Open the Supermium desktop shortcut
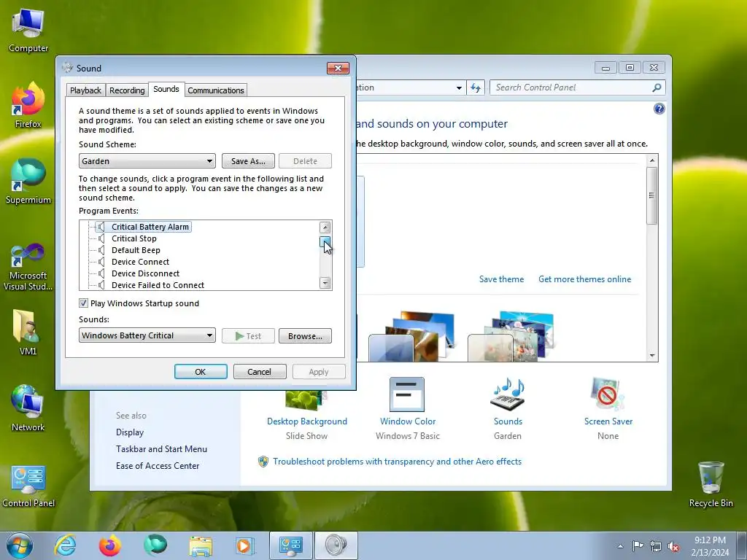The image size is (747, 560). tap(28, 182)
